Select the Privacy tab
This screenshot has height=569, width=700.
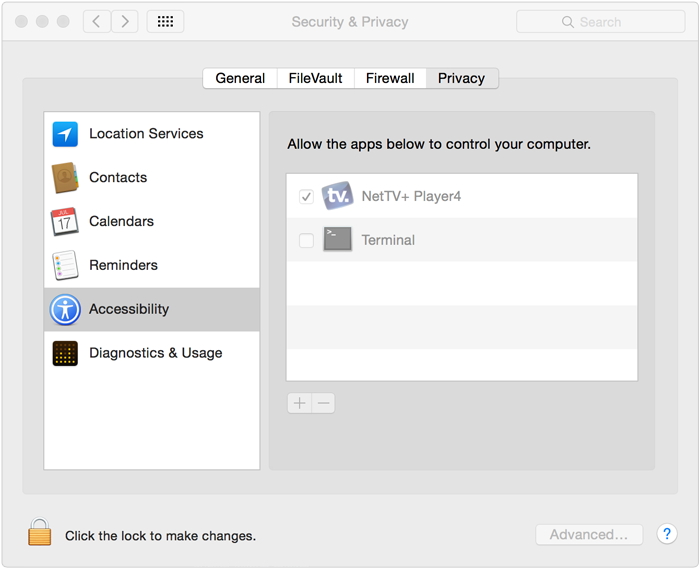pyautogui.click(x=462, y=79)
